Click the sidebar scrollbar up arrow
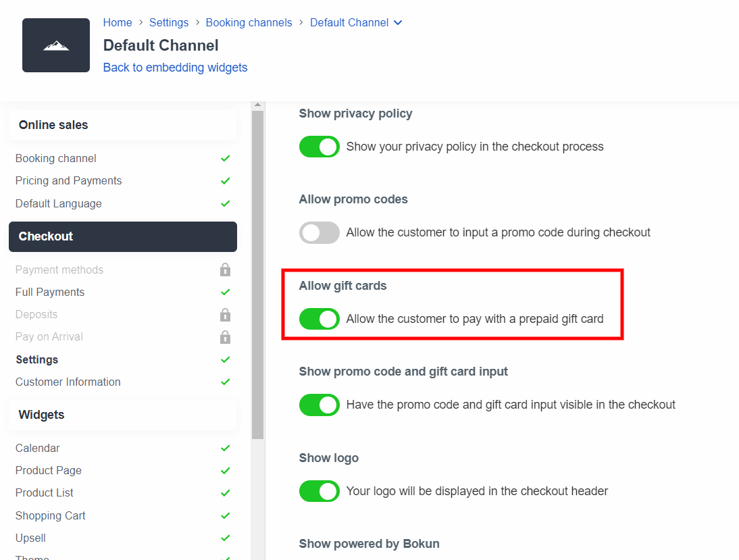The width and height of the screenshot is (739, 560). [x=257, y=105]
